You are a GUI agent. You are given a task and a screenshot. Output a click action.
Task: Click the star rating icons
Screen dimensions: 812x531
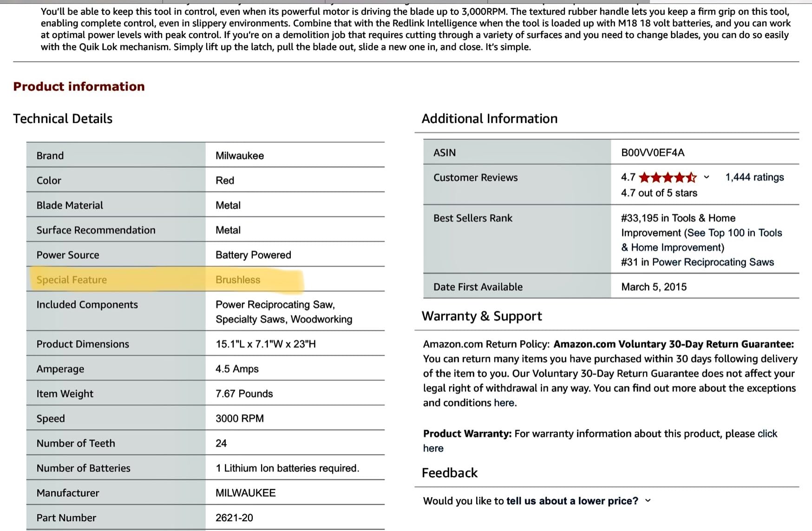668,177
